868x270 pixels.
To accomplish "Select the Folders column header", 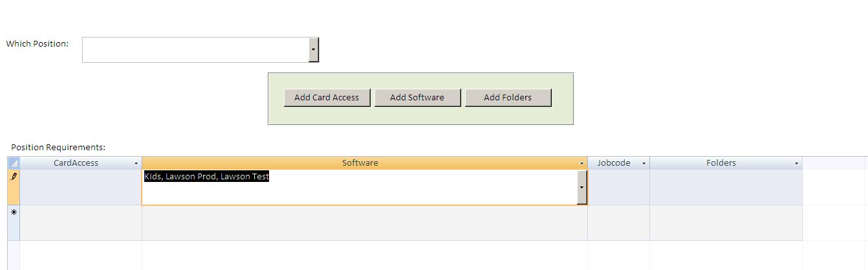I will (721, 163).
